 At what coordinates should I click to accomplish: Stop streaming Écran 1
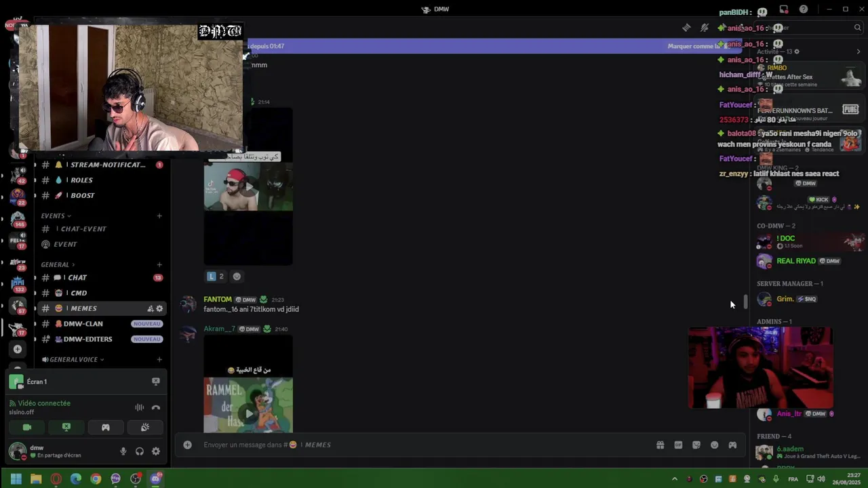coord(155,382)
